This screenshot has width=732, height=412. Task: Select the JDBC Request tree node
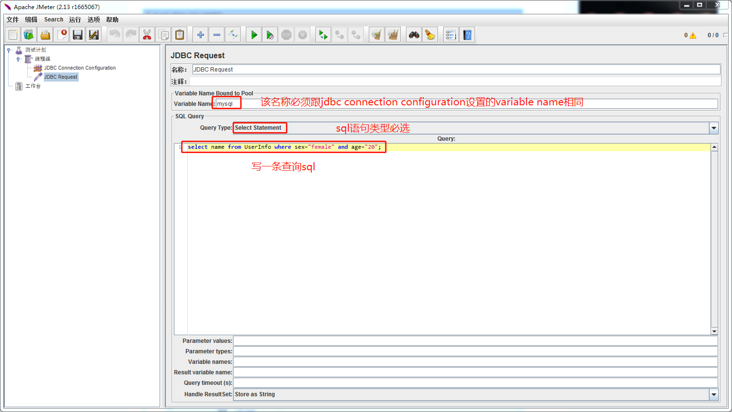[60, 77]
